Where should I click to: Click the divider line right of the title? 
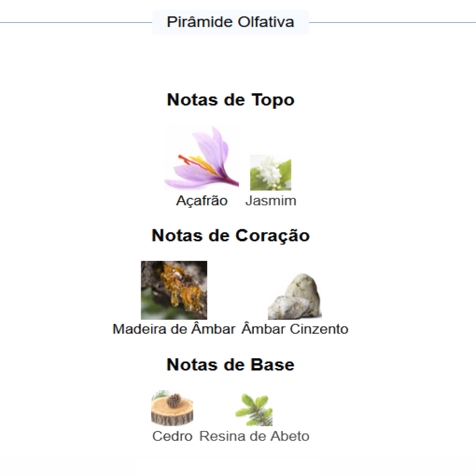point(392,22)
